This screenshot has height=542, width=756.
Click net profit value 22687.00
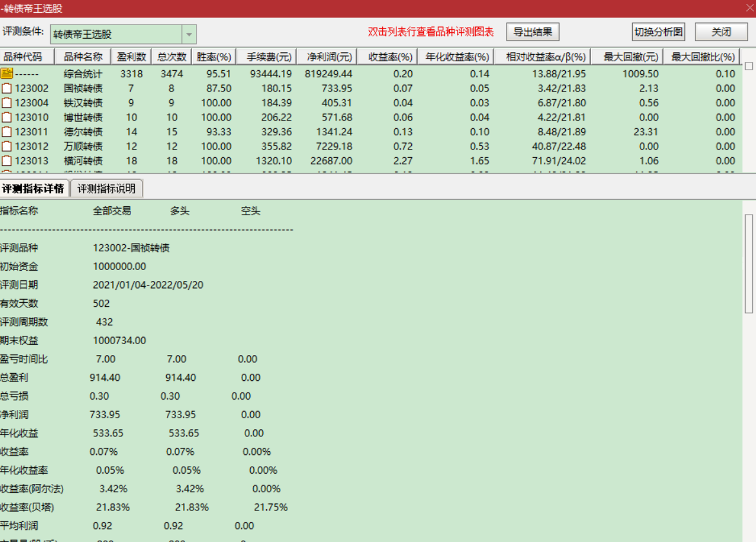tap(331, 160)
